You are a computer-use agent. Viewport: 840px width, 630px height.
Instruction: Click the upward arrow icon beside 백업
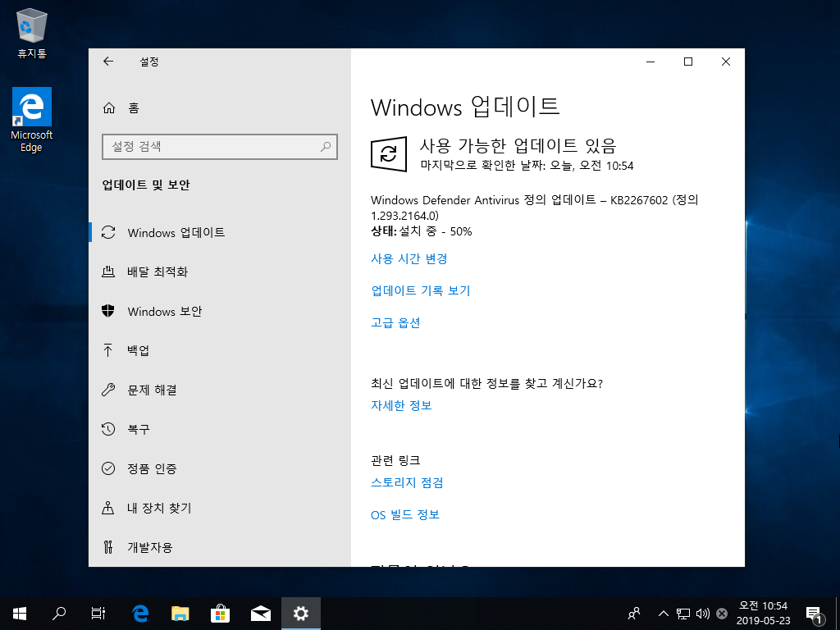click(x=107, y=350)
